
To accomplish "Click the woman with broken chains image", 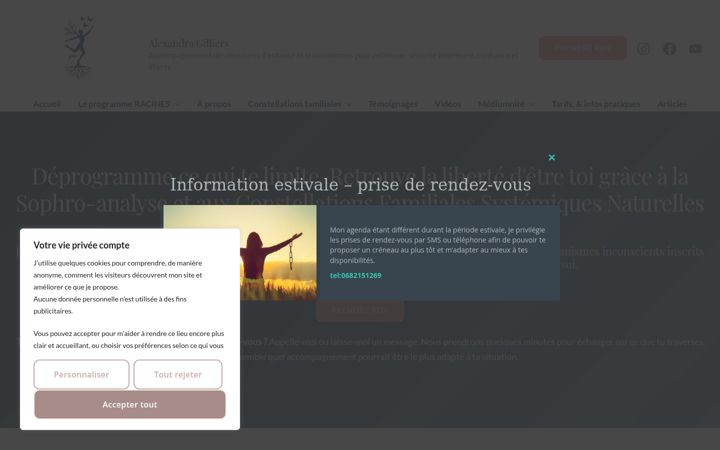I will tap(278, 253).
